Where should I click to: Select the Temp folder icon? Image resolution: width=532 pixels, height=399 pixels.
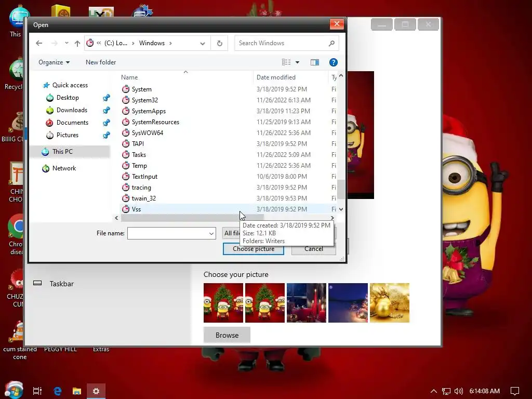pos(126,166)
